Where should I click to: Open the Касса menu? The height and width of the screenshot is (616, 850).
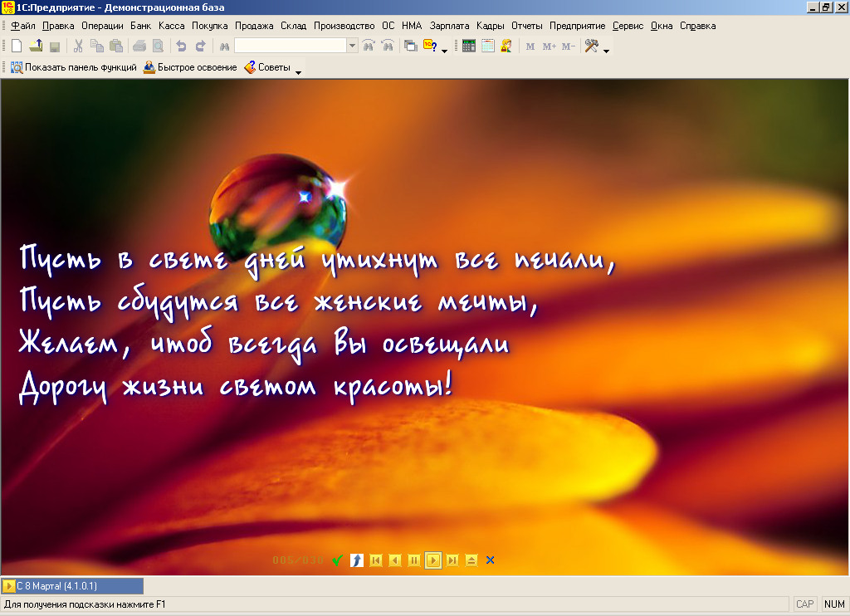click(x=171, y=26)
